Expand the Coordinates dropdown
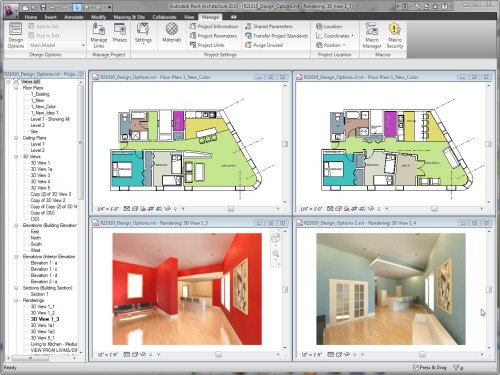This screenshot has width=500, height=375. pyautogui.click(x=335, y=36)
